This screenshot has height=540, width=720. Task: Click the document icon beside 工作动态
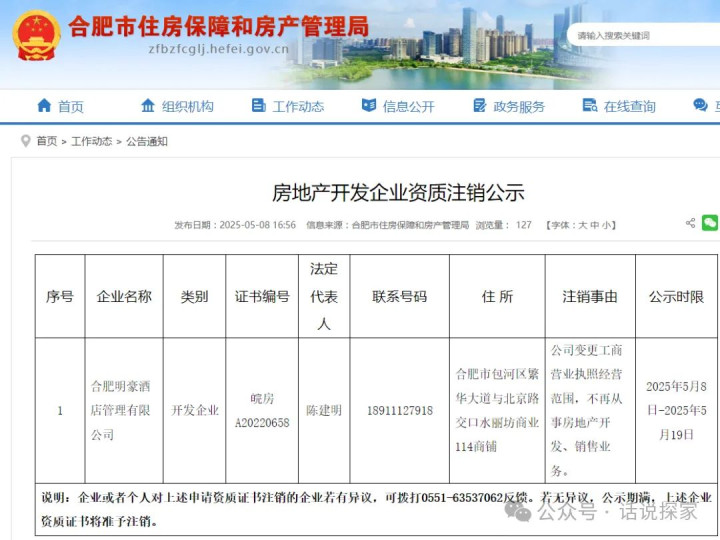pos(259,106)
